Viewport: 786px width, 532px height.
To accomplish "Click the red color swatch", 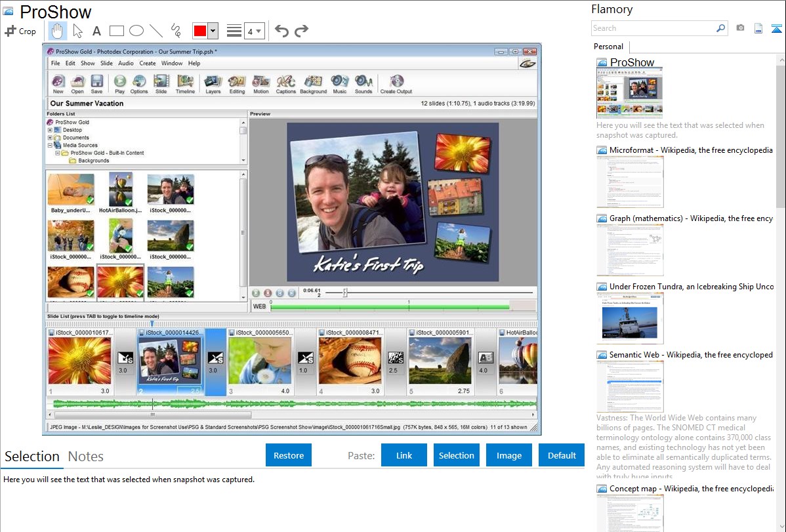I will tap(200, 31).
